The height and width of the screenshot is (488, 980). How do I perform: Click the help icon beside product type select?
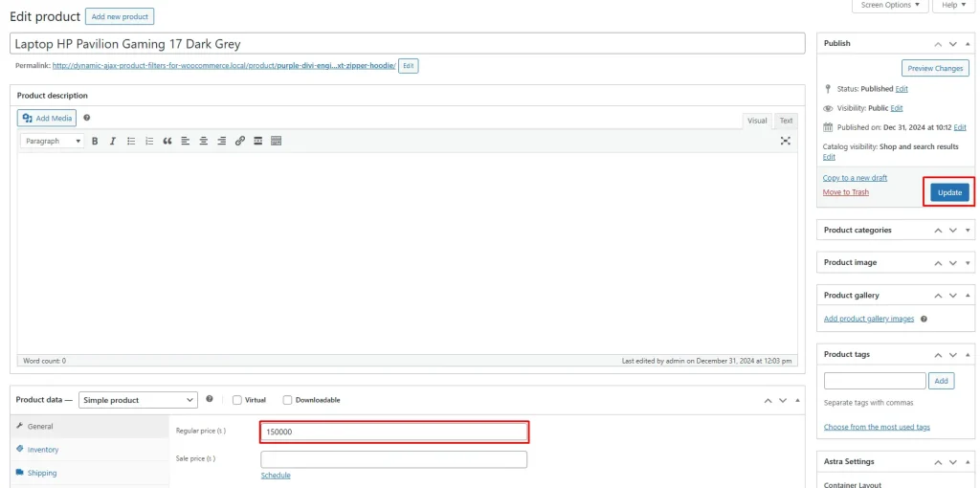click(210, 399)
